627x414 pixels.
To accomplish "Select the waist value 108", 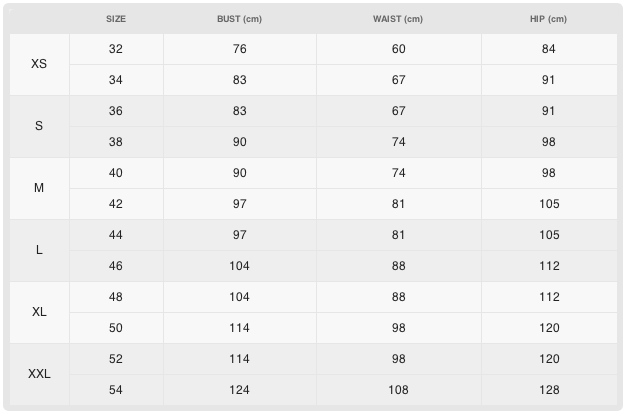I will pos(399,390).
